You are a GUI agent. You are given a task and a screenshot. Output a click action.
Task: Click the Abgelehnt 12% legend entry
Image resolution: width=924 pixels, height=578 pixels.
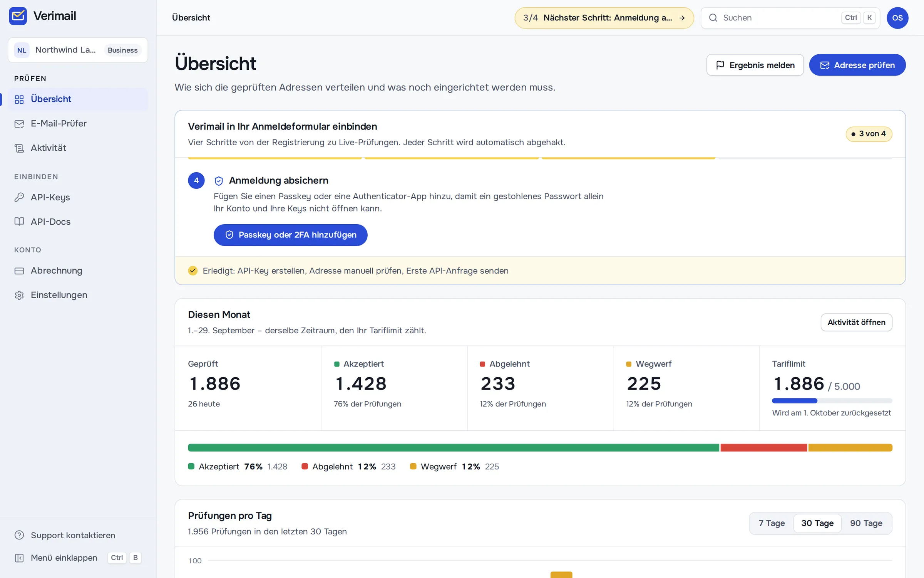tap(348, 466)
